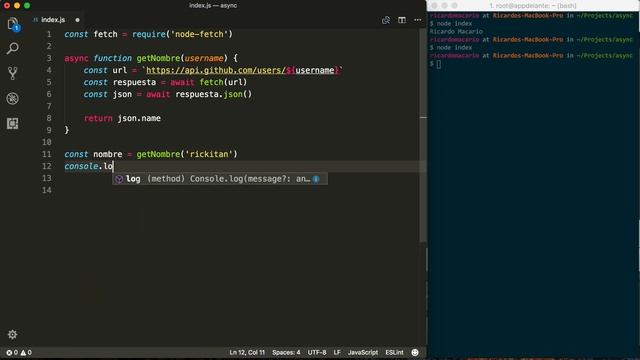Focus the terminal window title bar
Image resolution: width=640 pixels, height=360 pixels.
click(x=533, y=6)
